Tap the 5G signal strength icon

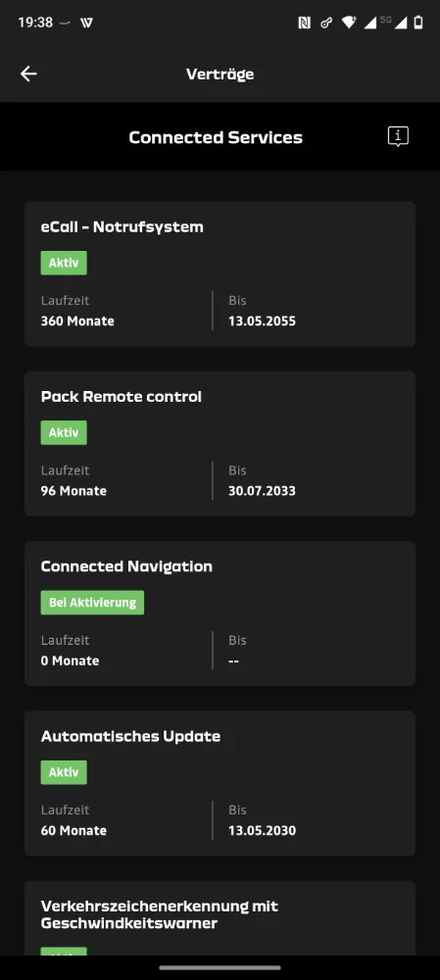(393, 24)
